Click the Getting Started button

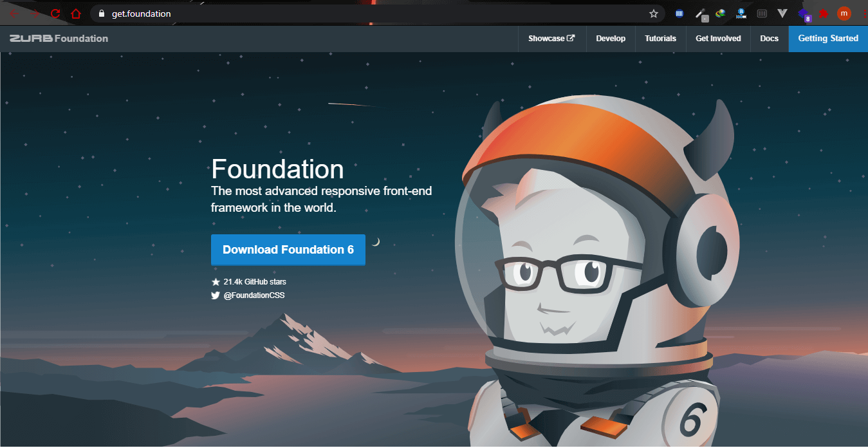tap(828, 39)
